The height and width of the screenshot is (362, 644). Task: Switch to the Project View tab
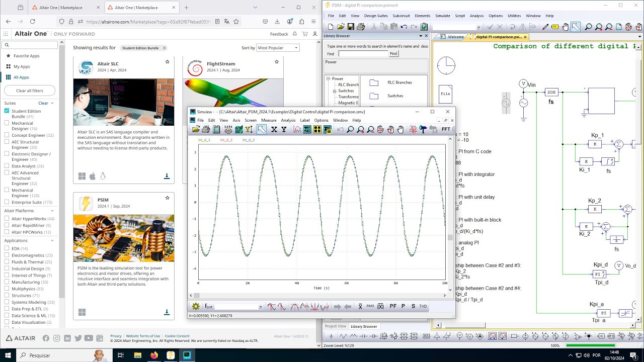[336, 326]
